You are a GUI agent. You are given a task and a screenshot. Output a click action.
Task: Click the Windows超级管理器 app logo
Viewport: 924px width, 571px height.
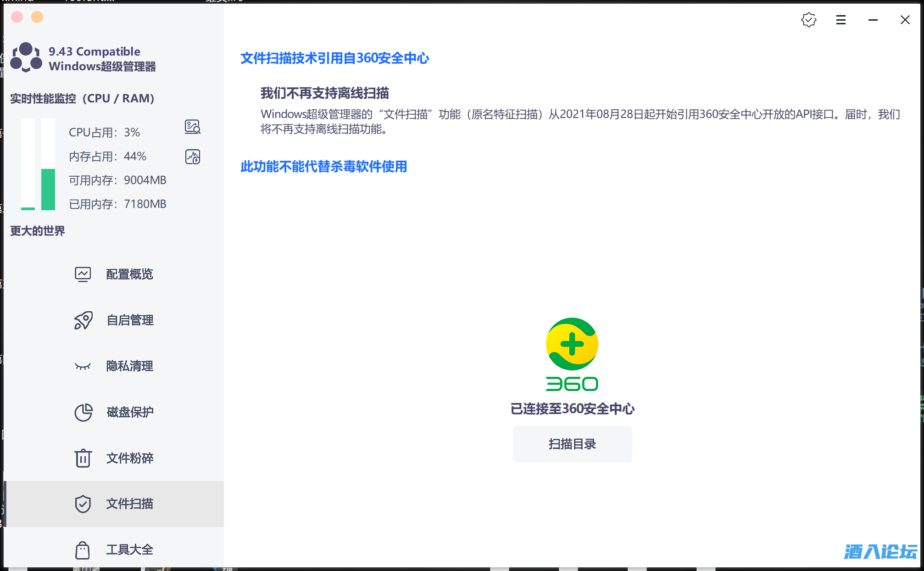click(26, 58)
